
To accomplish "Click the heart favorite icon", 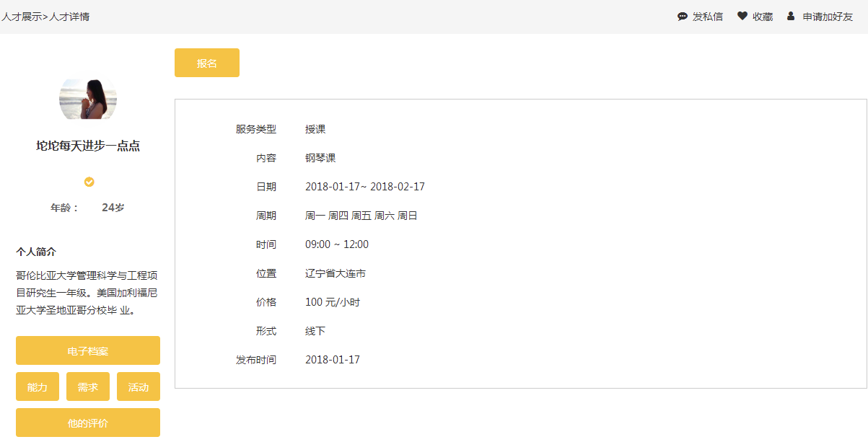I will [742, 16].
